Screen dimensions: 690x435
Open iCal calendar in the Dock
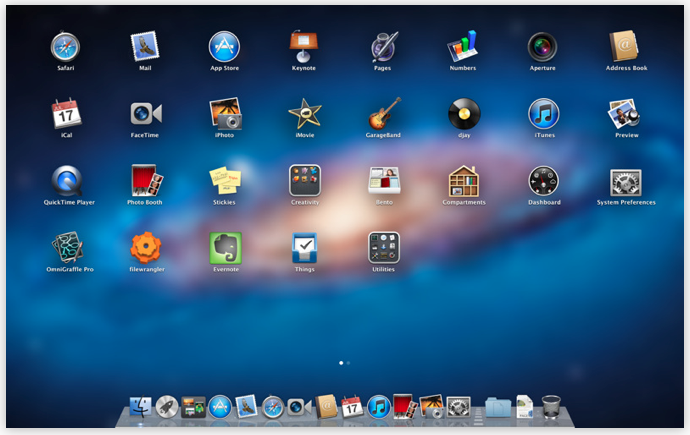coord(352,406)
